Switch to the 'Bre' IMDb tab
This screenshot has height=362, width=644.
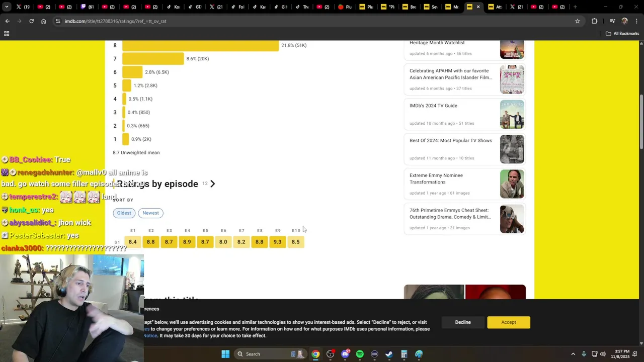409,7
